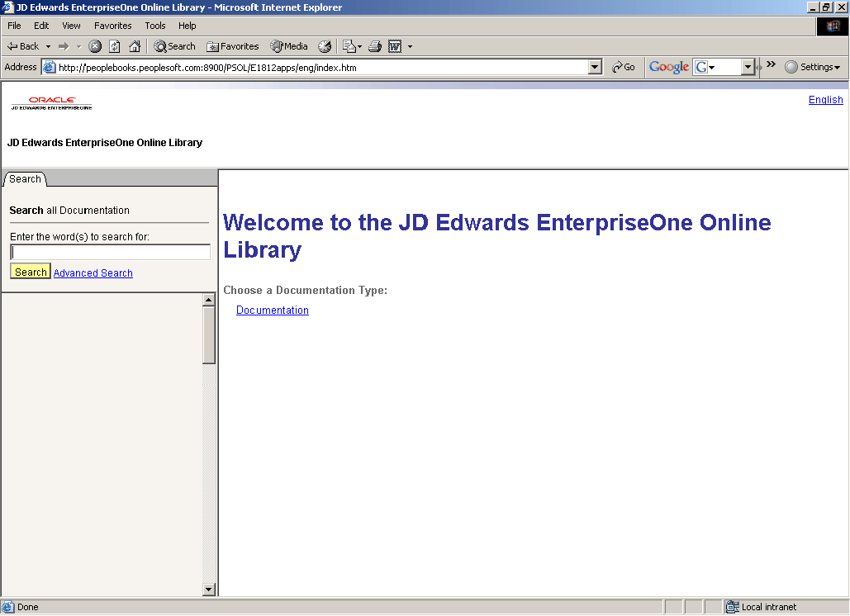Open the Documentation link
This screenshot has height=616, width=850.
click(272, 310)
